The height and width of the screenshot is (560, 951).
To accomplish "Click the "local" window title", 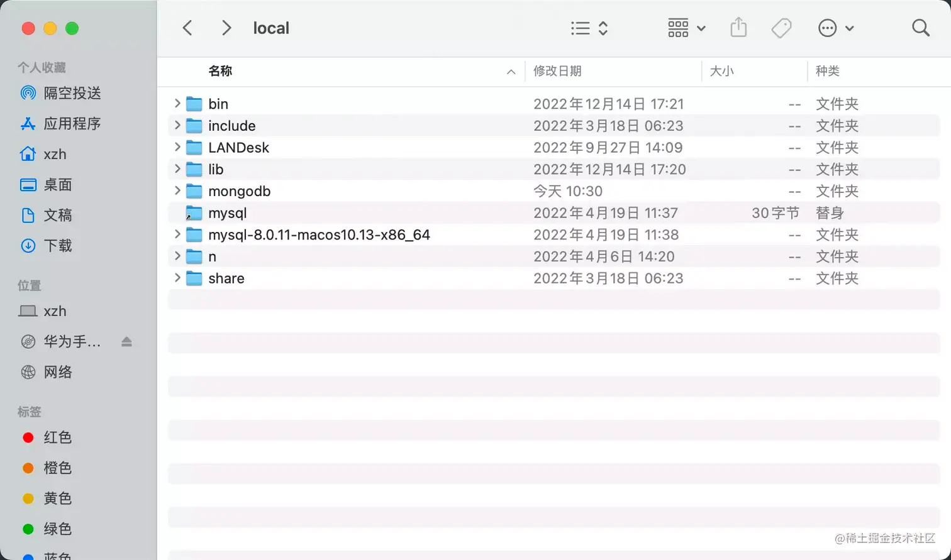I will coord(271,28).
